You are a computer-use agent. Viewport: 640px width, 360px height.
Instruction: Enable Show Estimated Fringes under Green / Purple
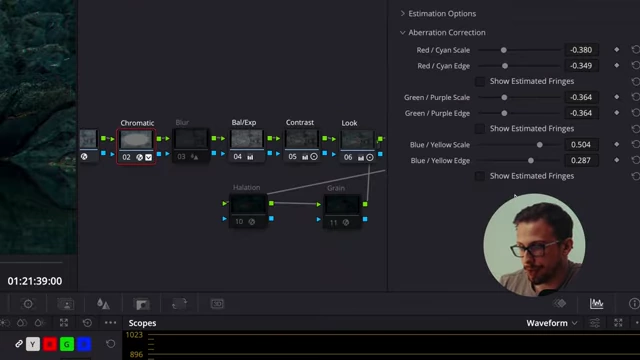click(x=480, y=129)
